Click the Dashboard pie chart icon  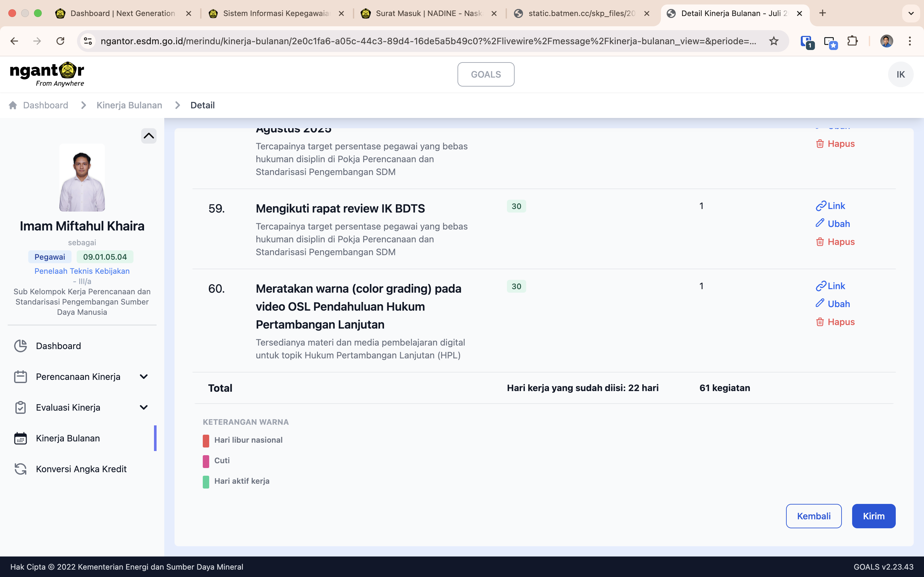pos(21,346)
